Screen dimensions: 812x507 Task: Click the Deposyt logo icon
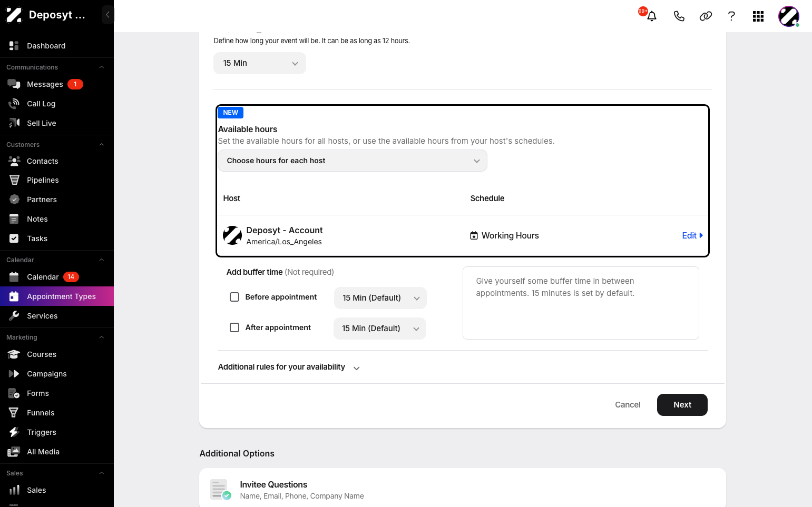point(14,15)
